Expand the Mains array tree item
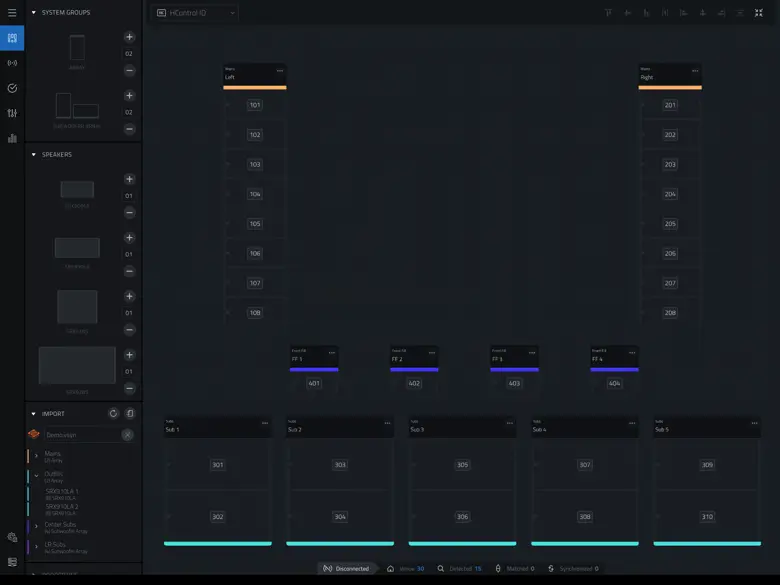 (36, 456)
